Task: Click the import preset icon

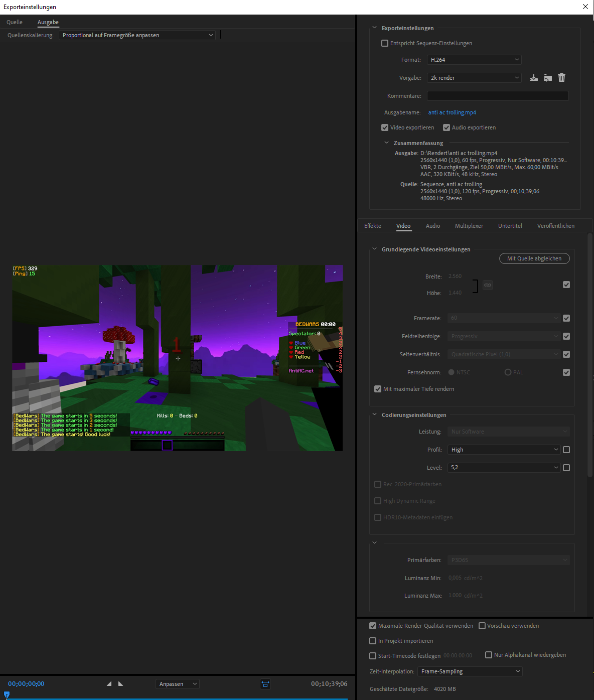Action: tap(548, 78)
